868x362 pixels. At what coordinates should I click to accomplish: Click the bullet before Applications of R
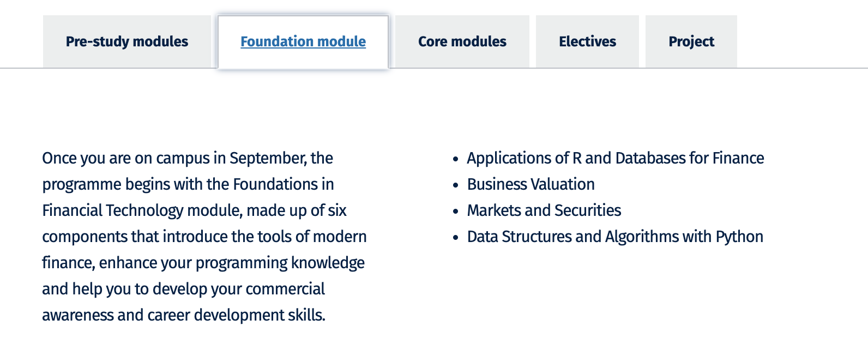(456, 159)
